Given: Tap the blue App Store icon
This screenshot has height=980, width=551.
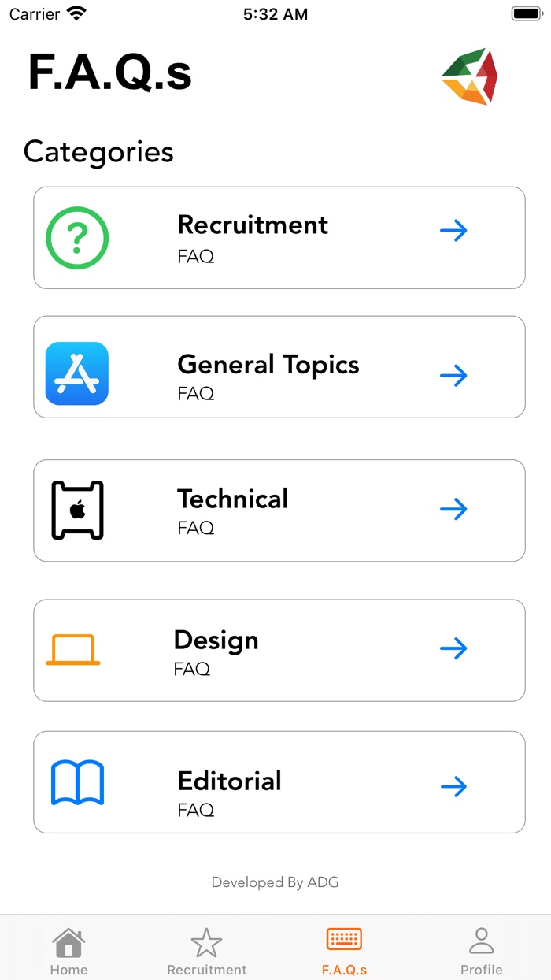Looking at the screenshot, I should pos(77,373).
